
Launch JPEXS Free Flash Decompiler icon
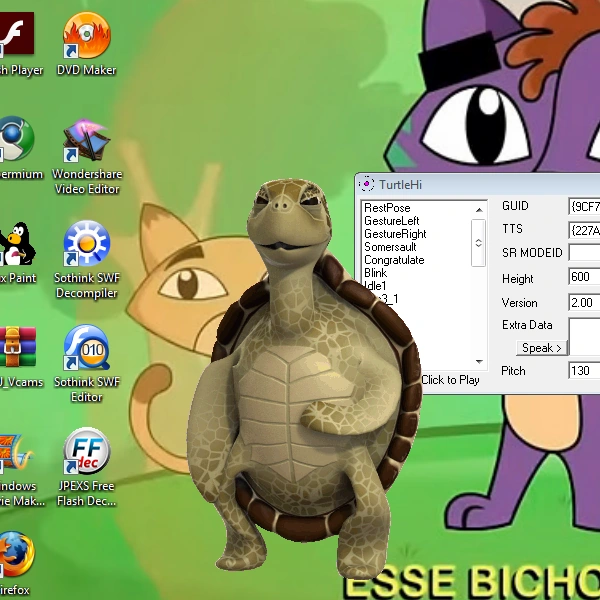(x=86, y=467)
